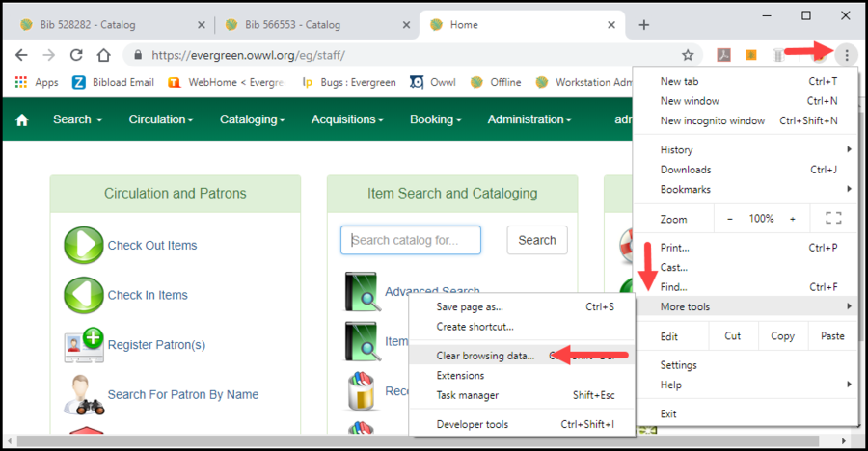This screenshot has height=451, width=868.
Task: Open the WebHome Evergreen bookmark
Action: (227, 82)
